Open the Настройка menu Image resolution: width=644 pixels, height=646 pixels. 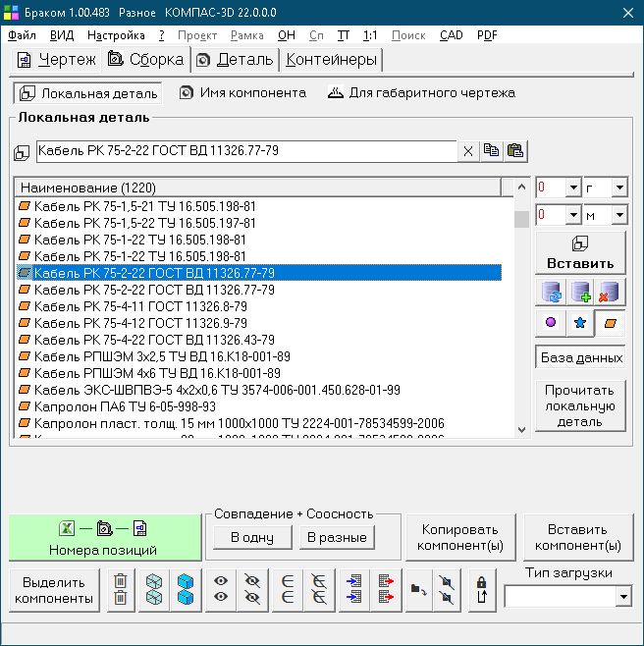click(116, 35)
